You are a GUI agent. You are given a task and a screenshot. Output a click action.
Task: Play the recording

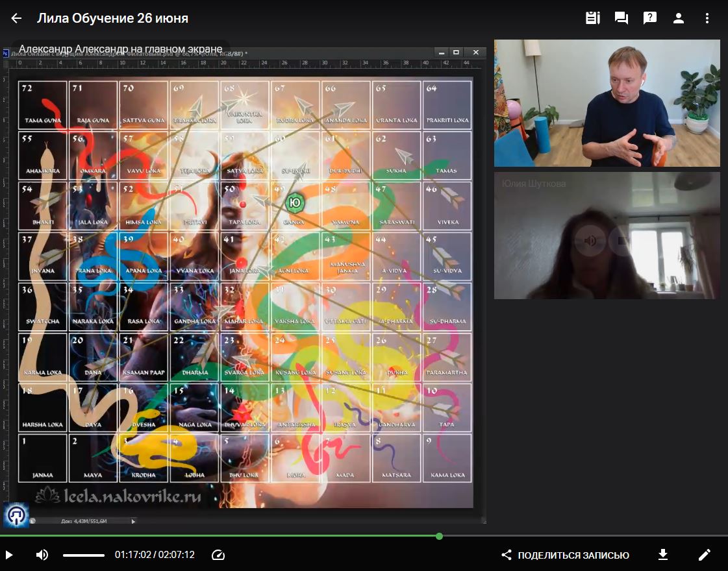click(x=10, y=555)
